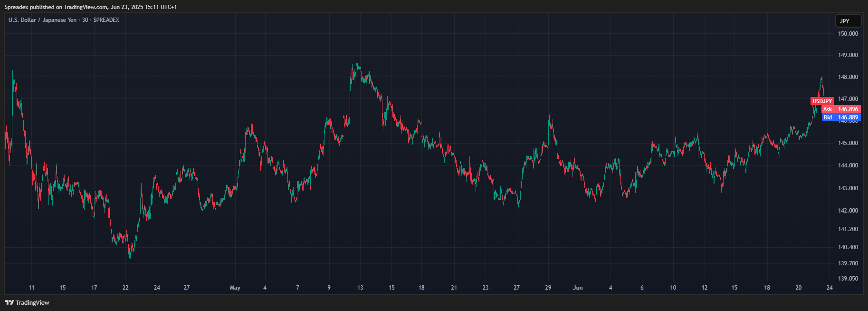Click the 148.000 price axis label
The width and height of the screenshot is (868, 311).
[x=848, y=77]
